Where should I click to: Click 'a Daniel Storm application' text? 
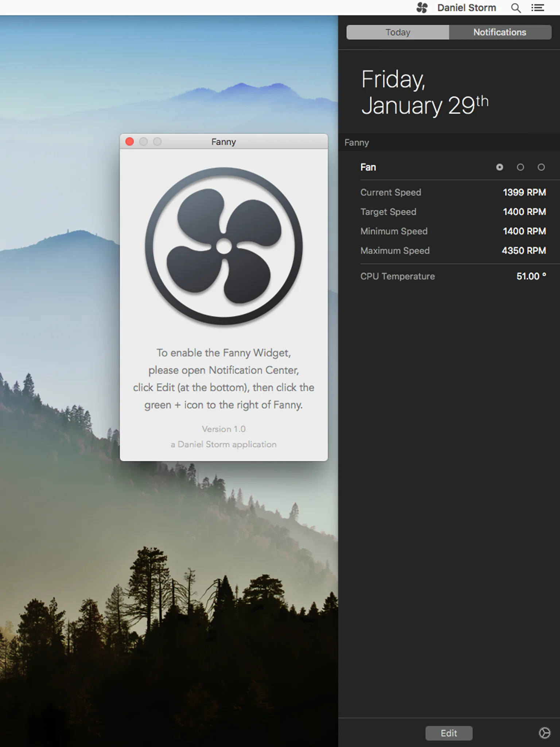click(x=224, y=444)
